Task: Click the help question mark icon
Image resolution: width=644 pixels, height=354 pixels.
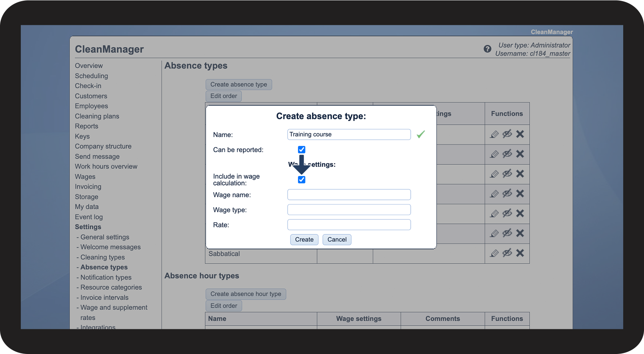Action: [x=487, y=49]
